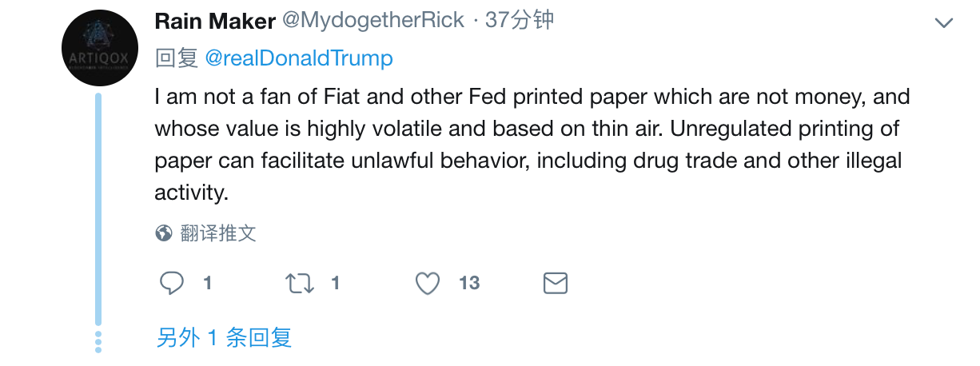This screenshot has height=366, width=980.
Task: Open the @MydogetherRick handle
Action: (372, 21)
